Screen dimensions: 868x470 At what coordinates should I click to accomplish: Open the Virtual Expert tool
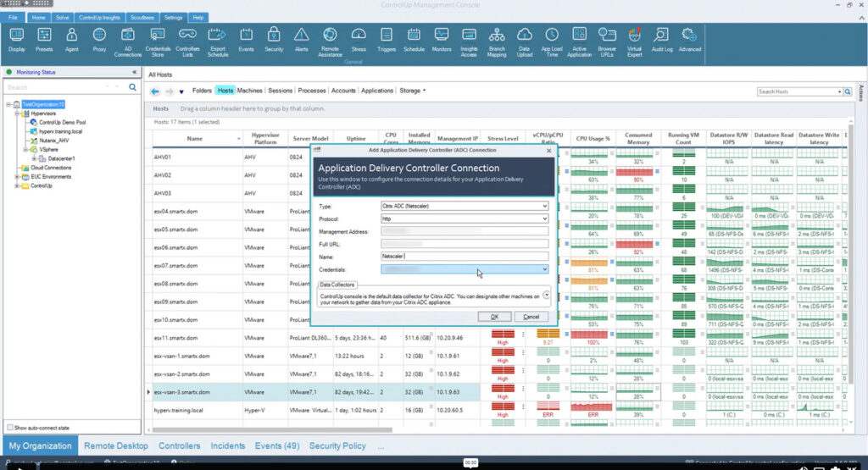(x=634, y=34)
